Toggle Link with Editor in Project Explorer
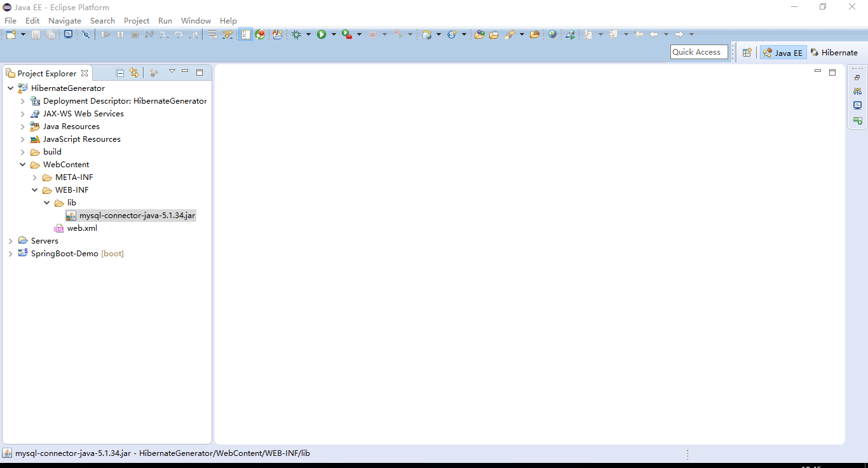The width and height of the screenshot is (868, 468). [134, 73]
